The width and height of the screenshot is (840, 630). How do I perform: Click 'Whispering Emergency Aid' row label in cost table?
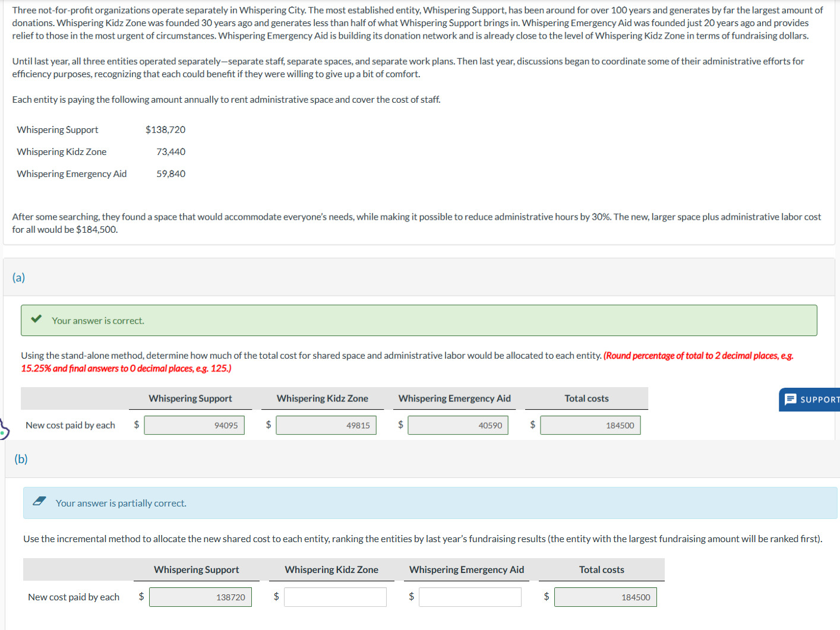(72, 173)
